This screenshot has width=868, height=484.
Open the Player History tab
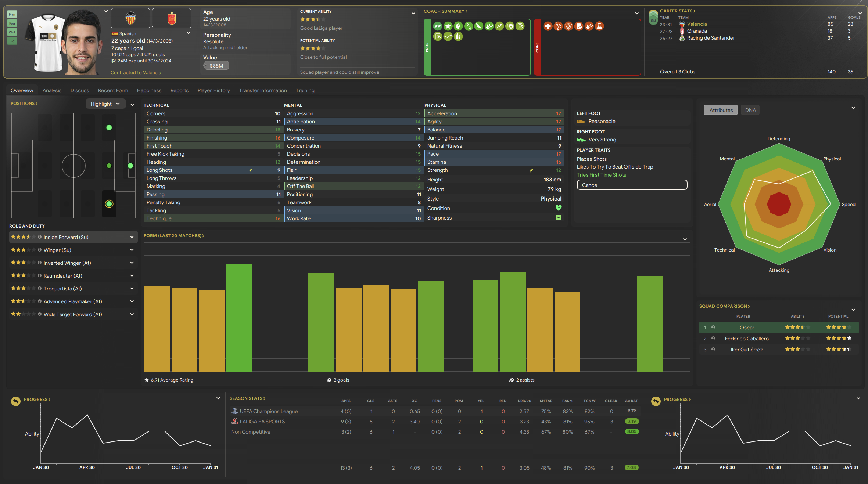(214, 90)
